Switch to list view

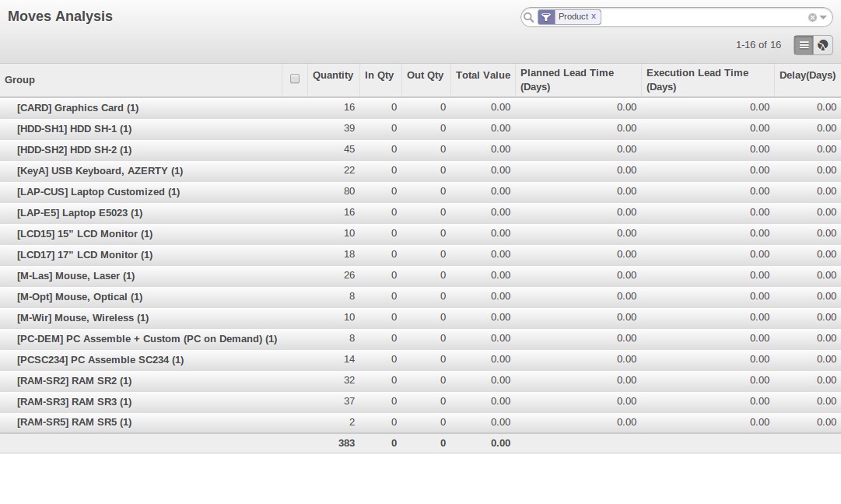pos(803,45)
